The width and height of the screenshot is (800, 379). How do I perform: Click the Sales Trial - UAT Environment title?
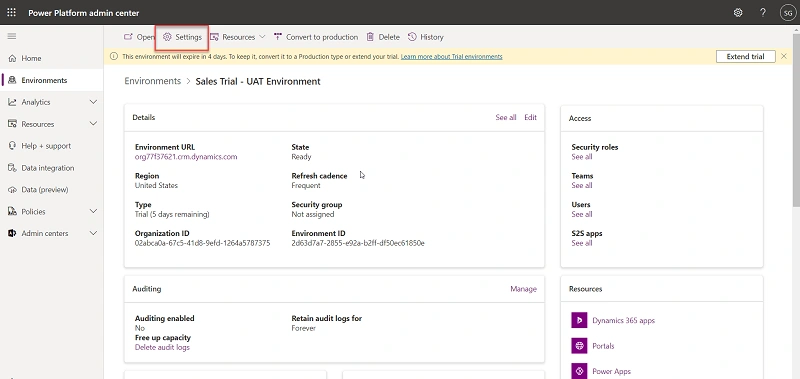point(258,81)
